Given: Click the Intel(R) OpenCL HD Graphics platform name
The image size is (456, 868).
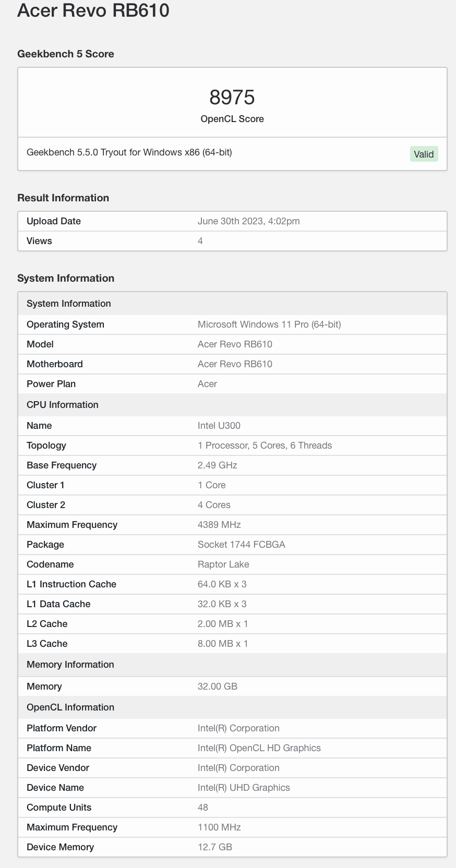Looking at the screenshot, I should [x=259, y=748].
